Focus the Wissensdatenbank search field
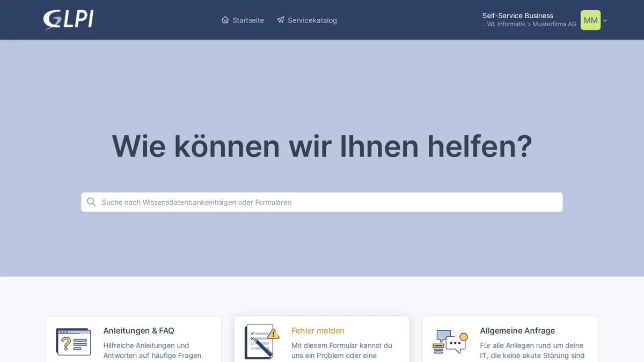This screenshot has height=362, width=644. click(322, 202)
